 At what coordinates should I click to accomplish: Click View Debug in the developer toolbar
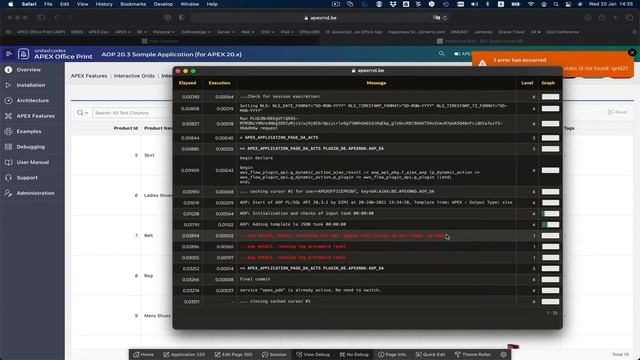tap(313, 354)
